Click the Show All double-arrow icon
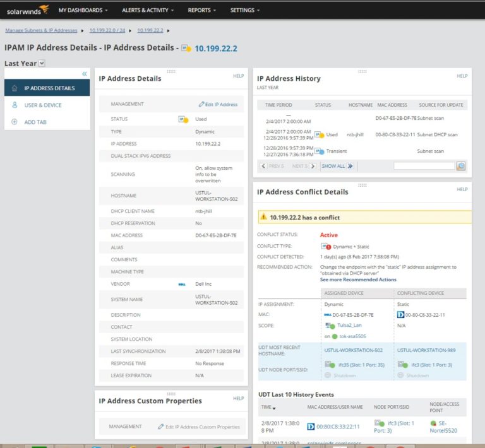This screenshot has height=448, width=485. click(350, 166)
